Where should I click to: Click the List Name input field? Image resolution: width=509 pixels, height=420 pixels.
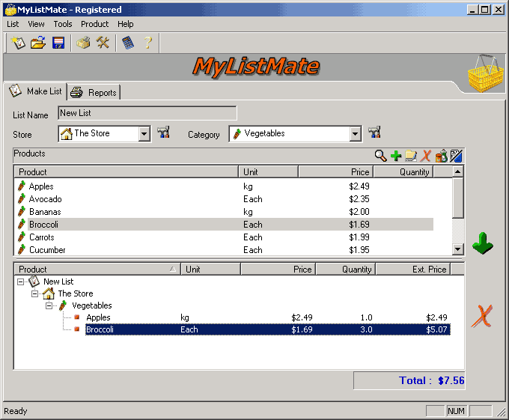click(x=147, y=113)
